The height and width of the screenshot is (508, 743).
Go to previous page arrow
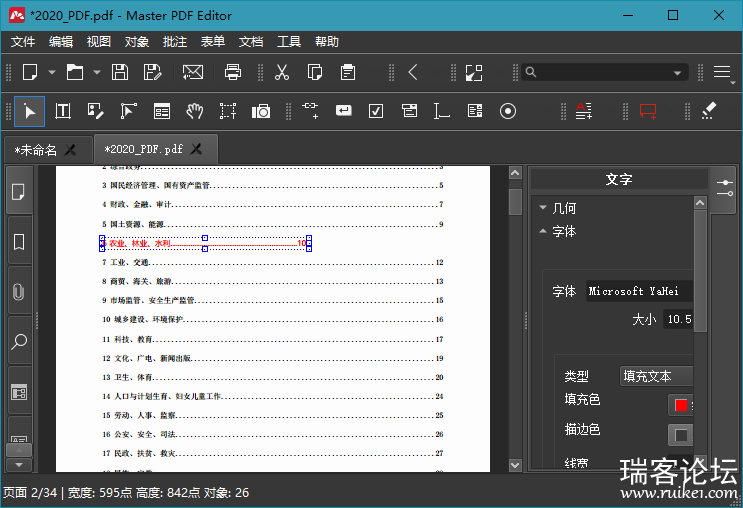pos(413,73)
